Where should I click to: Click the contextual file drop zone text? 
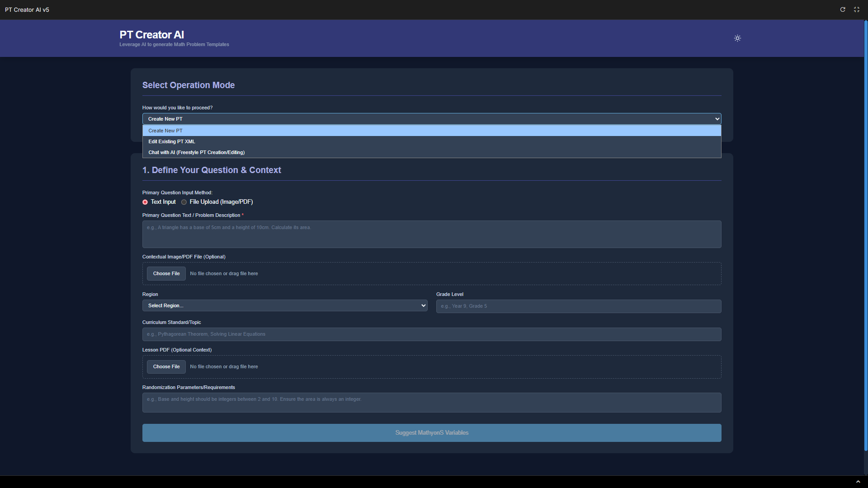coord(224,274)
